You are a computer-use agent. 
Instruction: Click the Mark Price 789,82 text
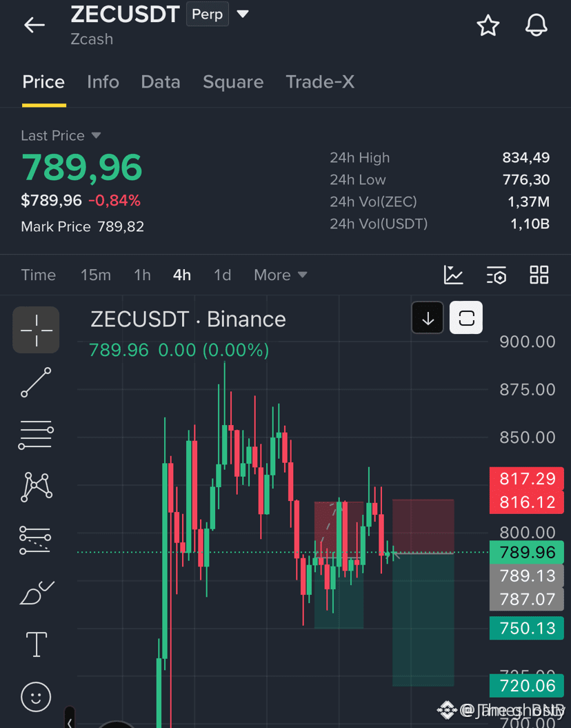coord(83,226)
